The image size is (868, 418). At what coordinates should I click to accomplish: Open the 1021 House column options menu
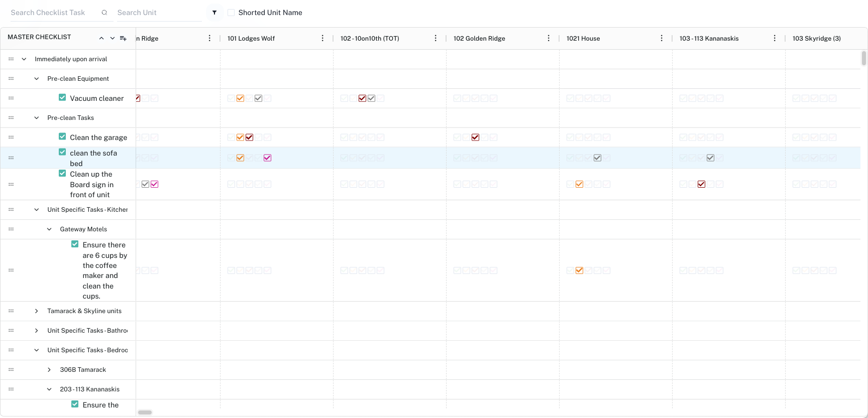[x=662, y=38]
